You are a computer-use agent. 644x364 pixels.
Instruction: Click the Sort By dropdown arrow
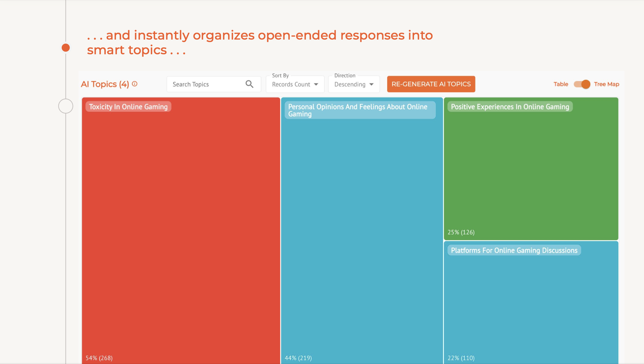[316, 85]
